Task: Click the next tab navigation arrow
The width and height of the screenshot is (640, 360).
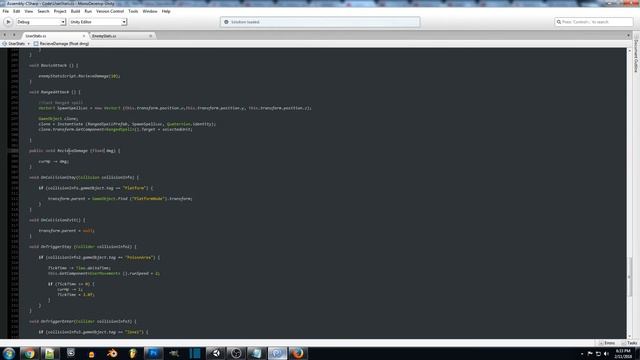Action: point(13,36)
